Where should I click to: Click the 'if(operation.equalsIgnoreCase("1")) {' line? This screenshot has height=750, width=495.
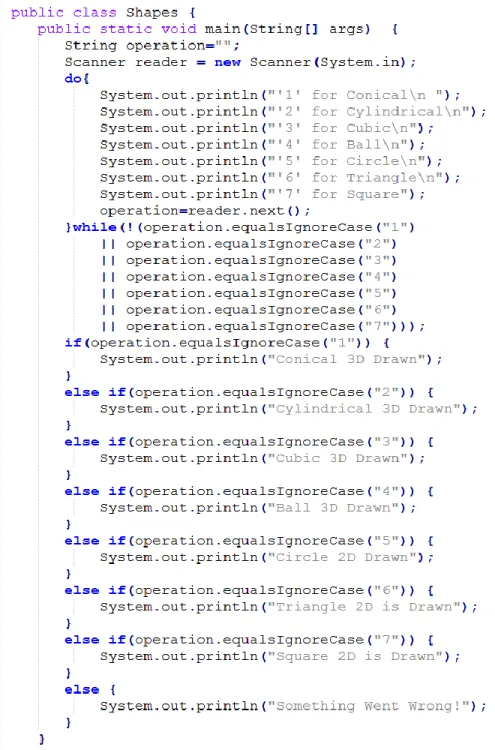pyautogui.click(x=227, y=343)
